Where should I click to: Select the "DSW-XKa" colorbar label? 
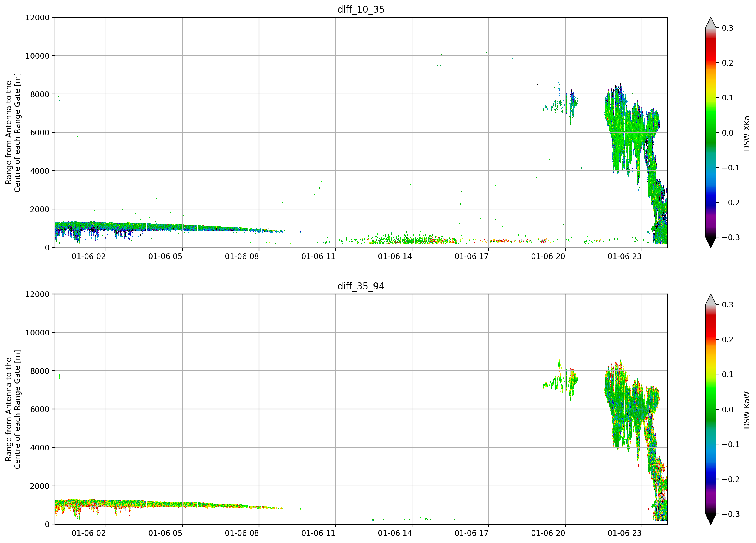coord(746,133)
